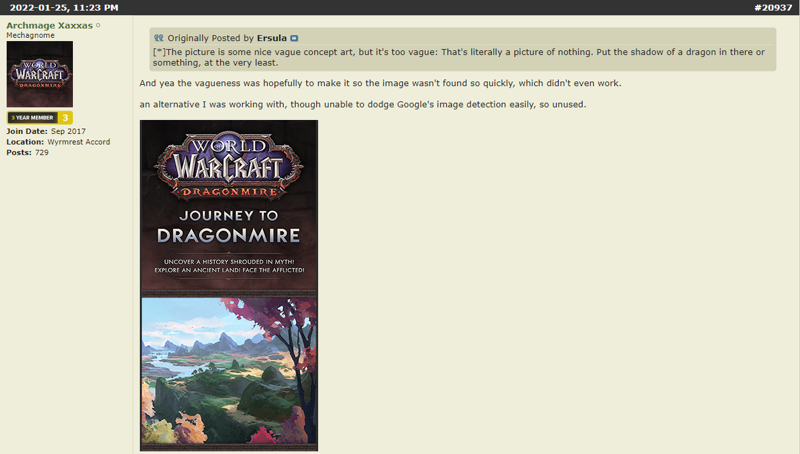The image size is (800, 454).
Task: Click the Posts count 729
Action: click(x=28, y=153)
